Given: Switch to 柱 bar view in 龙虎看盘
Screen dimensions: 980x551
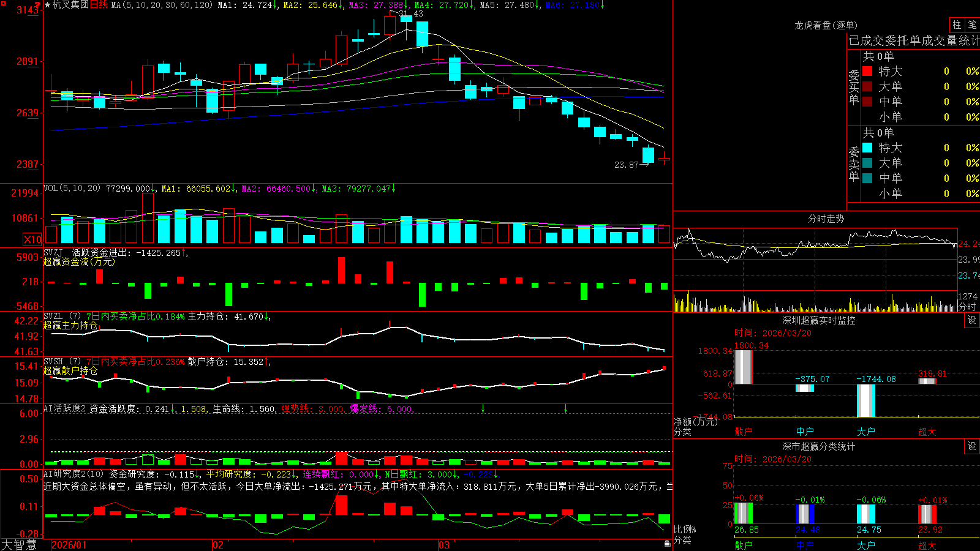Looking at the screenshot, I should (x=957, y=24).
